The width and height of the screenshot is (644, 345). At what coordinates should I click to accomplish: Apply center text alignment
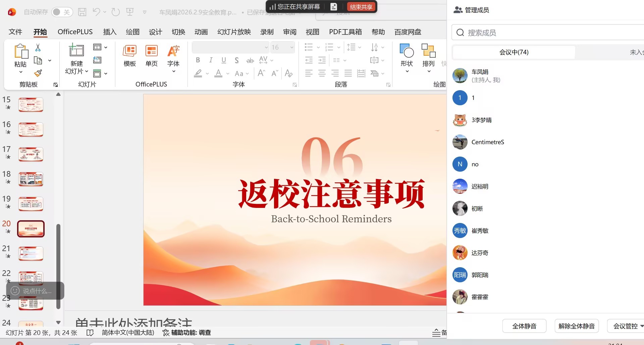(322, 73)
